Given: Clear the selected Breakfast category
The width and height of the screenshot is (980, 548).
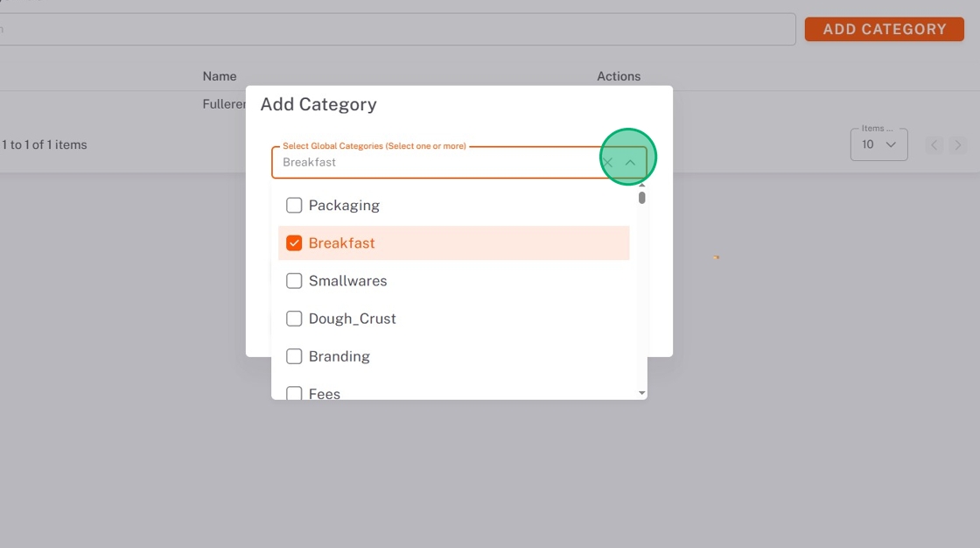Looking at the screenshot, I should (x=608, y=163).
